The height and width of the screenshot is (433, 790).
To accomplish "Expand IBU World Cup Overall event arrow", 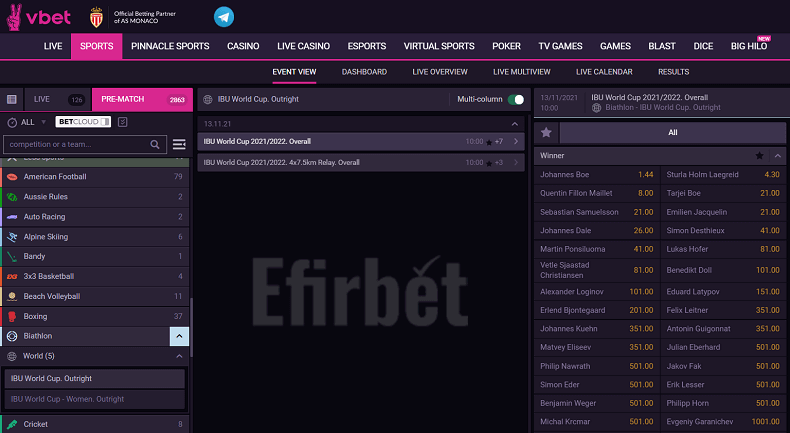I will (x=516, y=142).
